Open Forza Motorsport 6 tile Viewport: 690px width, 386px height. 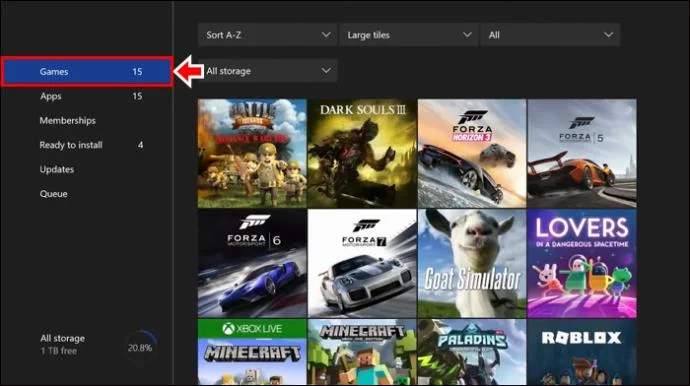coord(252,263)
